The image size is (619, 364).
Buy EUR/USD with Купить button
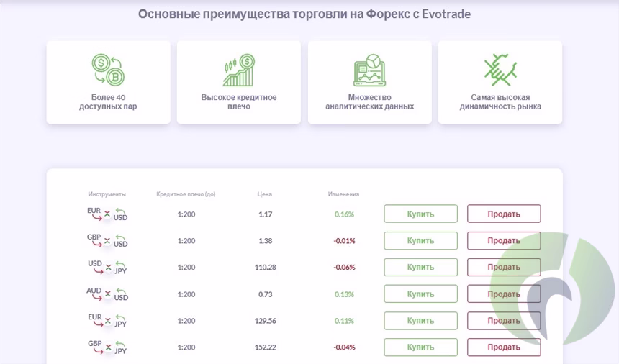(420, 214)
